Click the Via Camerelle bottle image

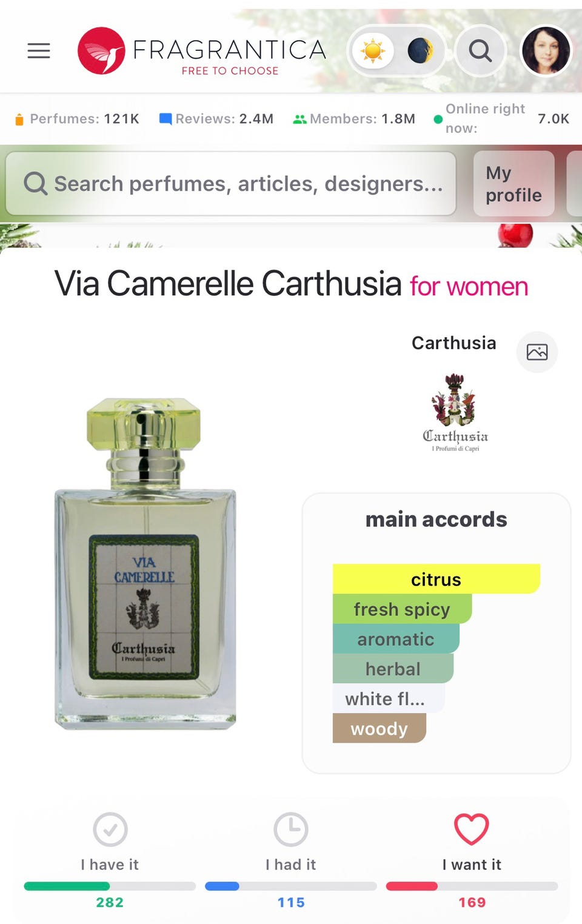coord(145,564)
